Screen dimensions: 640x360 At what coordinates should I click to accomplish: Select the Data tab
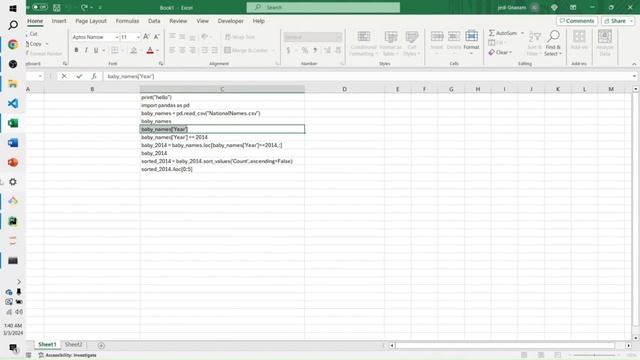[154, 21]
